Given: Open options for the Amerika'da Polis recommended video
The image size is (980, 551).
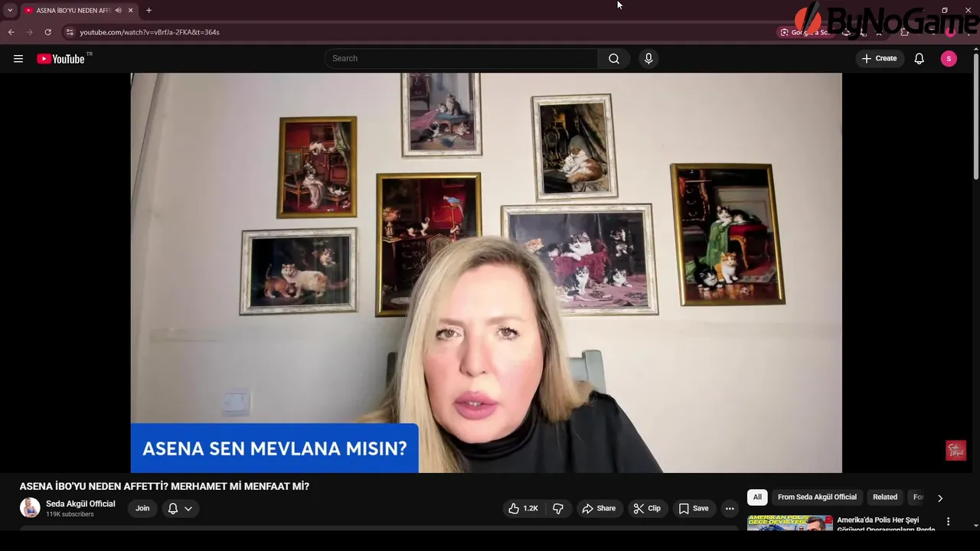Looking at the screenshot, I should tap(948, 521).
